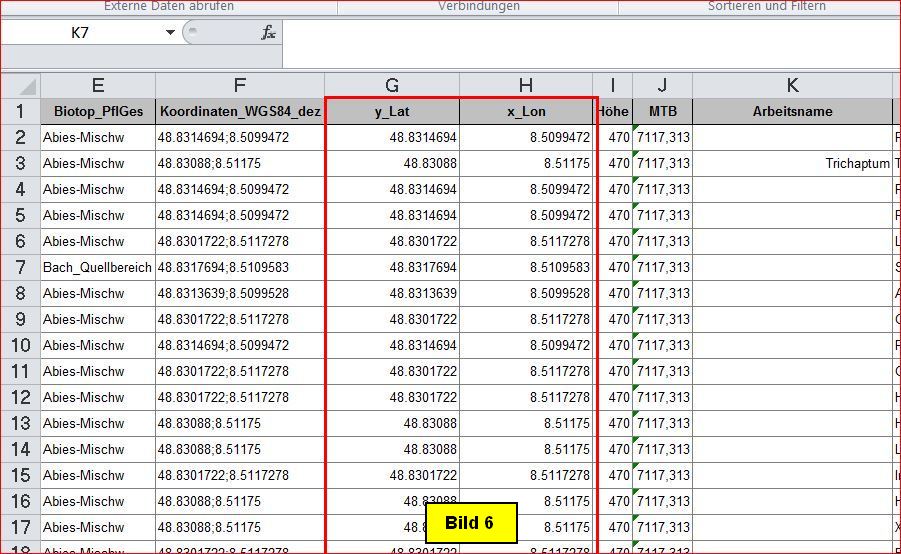This screenshot has width=901, height=554.
Task: Select column G header
Action: pos(392,86)
